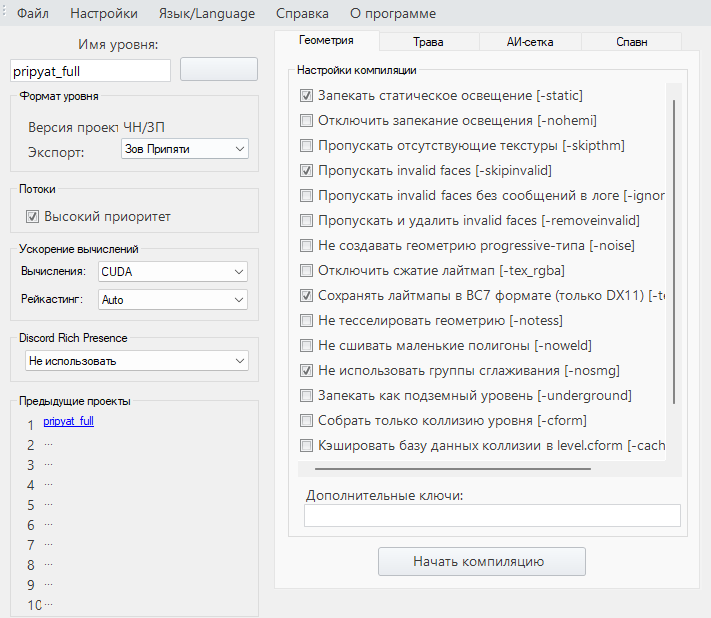
Task: Toggle Пропускать invalid faces [-skipinvalid]
Action: (307, 170)
